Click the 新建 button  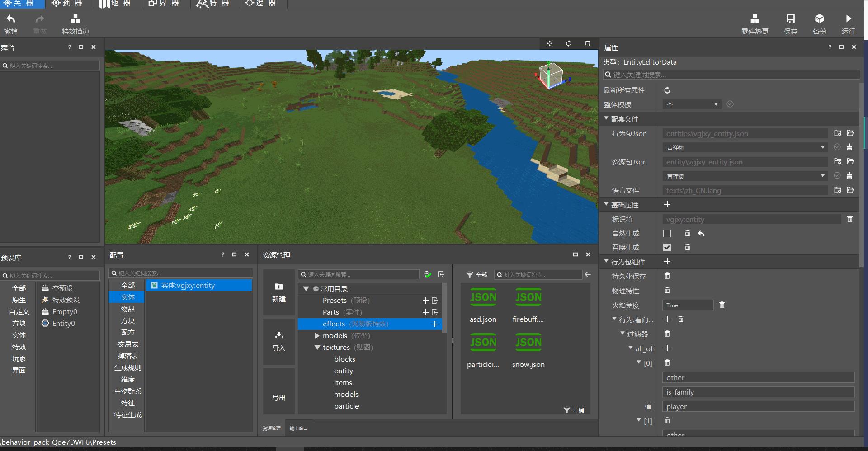279,292
